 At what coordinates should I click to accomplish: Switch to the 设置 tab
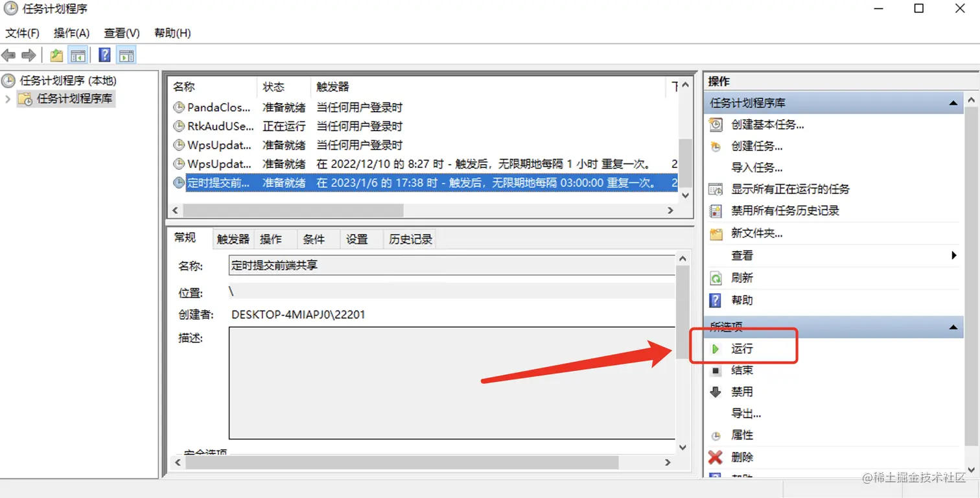tap(357, 239)
